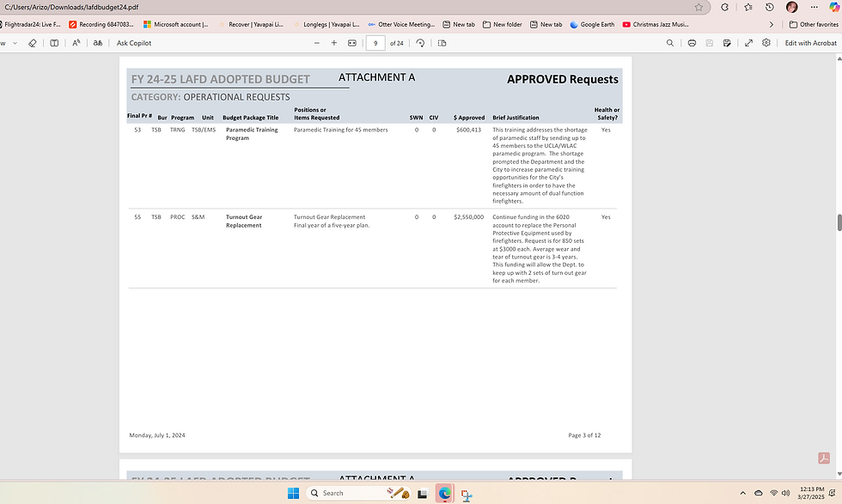
Task: Open Christmas Jazz Music bookmark
Action: (656, 24)
